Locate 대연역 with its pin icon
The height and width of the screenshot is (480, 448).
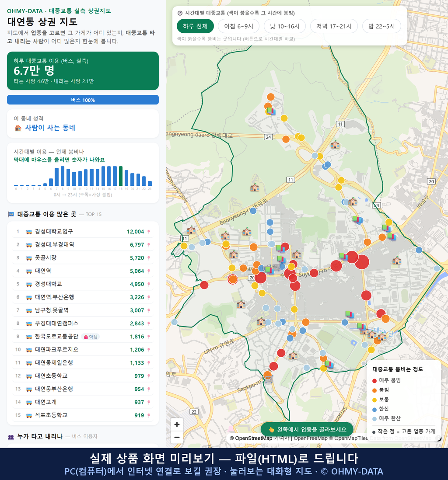click(x=149, y=271)
